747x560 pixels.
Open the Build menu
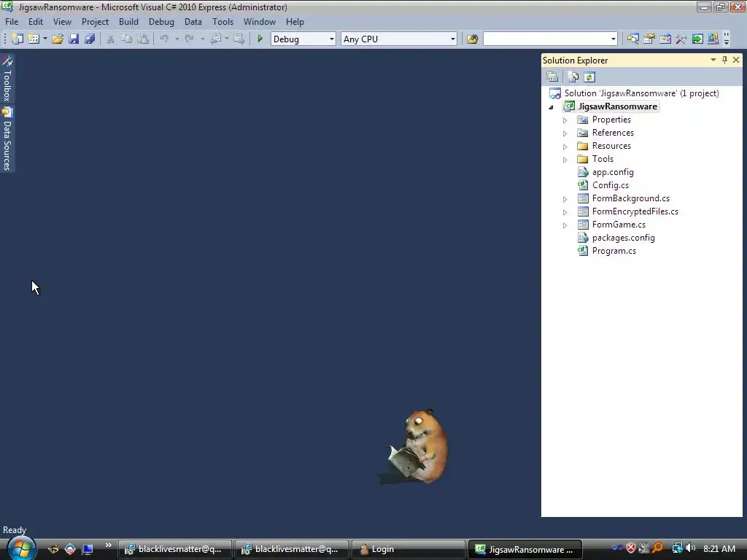pyautogui.click(x=128, y=22)
